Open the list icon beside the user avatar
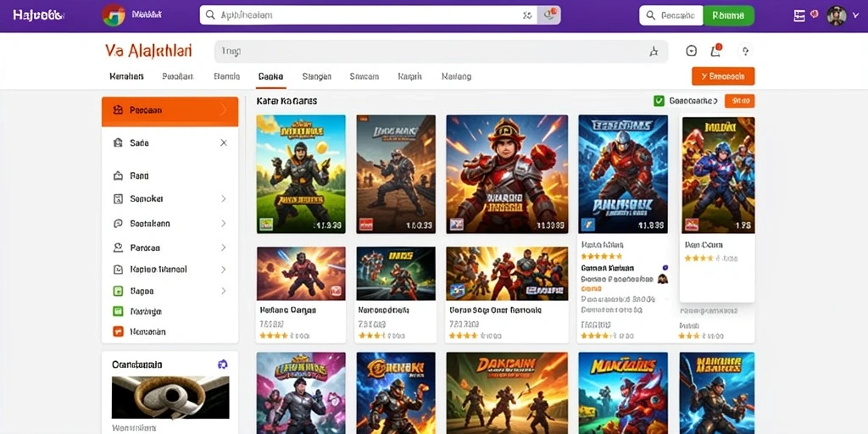This screenshot has width=868, height=434. [798, 15]
